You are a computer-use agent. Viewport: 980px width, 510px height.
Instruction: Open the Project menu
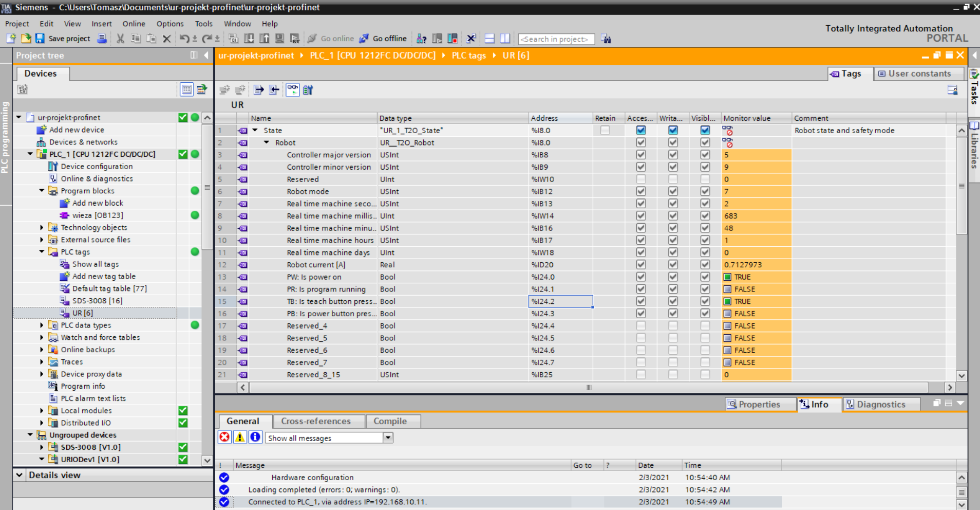click(x=17, y=24)
